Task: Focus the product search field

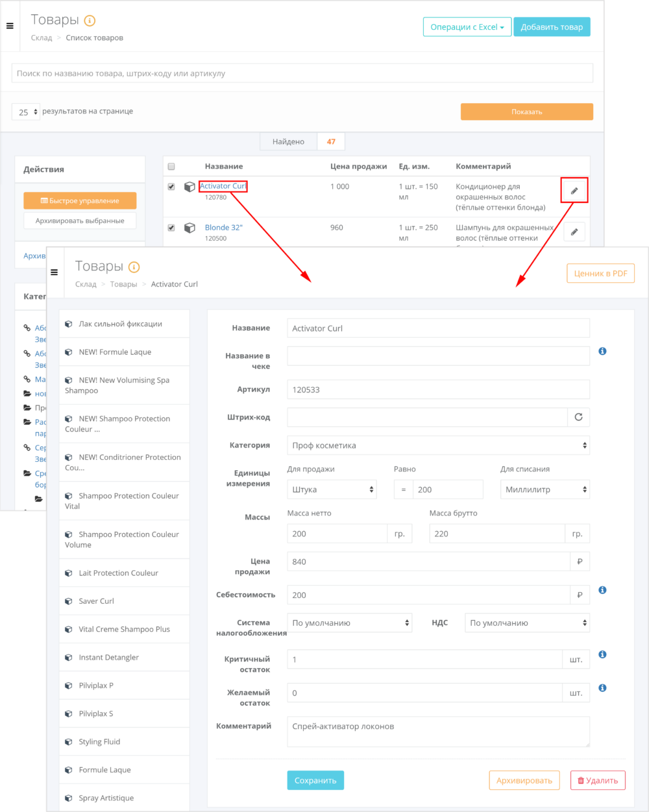Action: (x=302, y=73)
